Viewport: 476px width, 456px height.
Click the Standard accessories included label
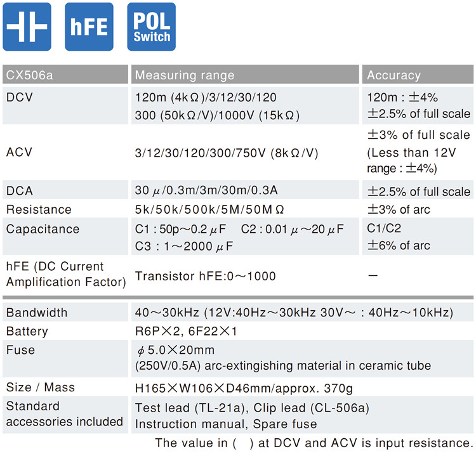(65, 415)
